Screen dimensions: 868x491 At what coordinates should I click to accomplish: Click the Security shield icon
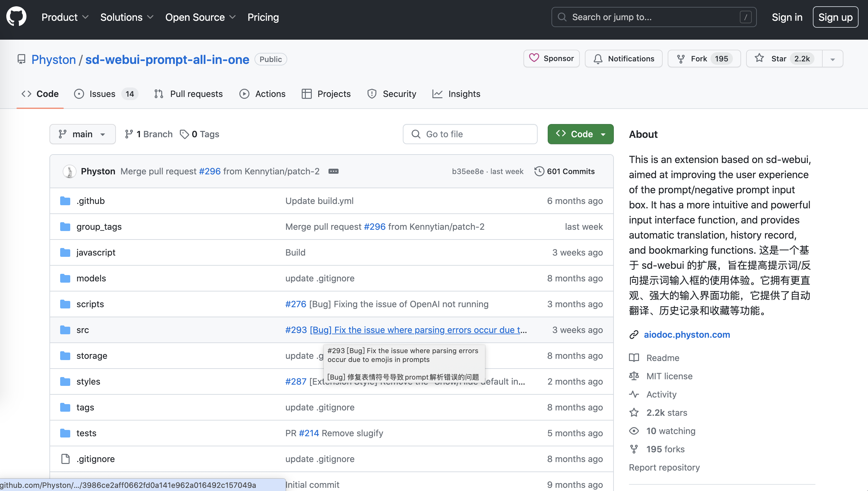pos(372,93)
